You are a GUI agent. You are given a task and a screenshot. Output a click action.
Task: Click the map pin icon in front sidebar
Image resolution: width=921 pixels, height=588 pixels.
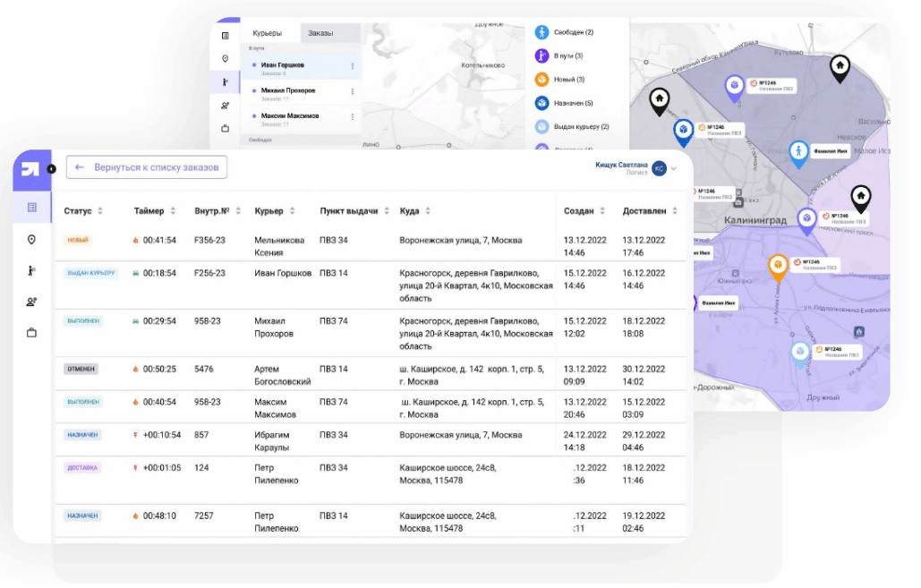click(x=32, y=239)
